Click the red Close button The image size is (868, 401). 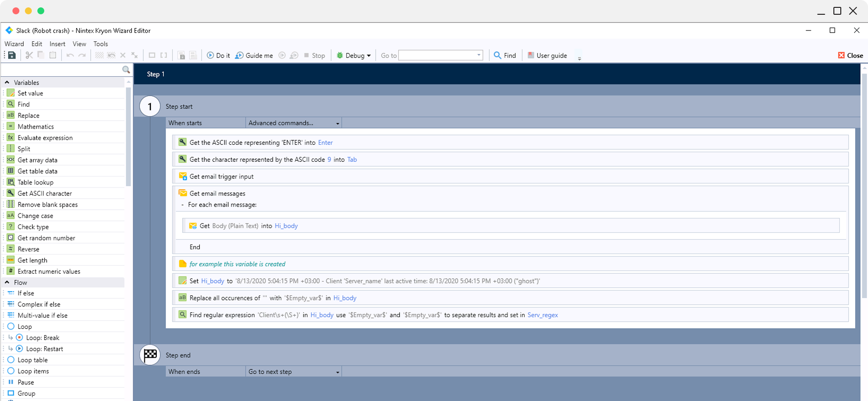click(850, 55)
